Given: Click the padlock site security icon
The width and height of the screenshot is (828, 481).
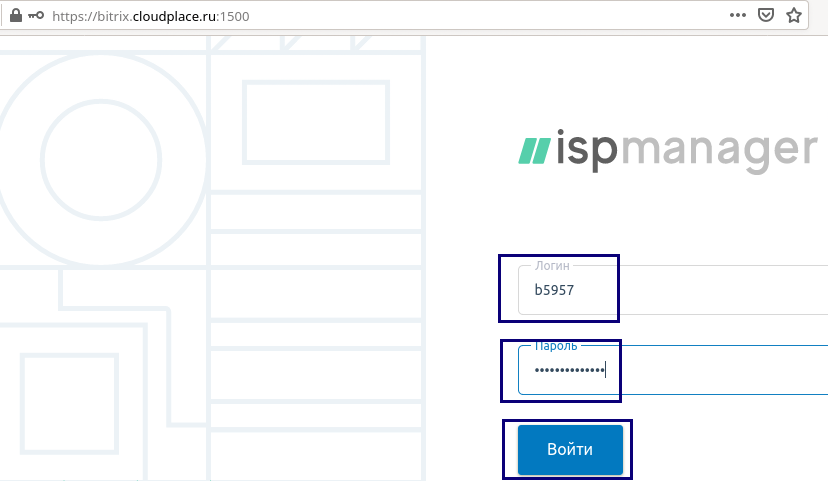Looking at the screenshot, I should [x=16, y=15].
